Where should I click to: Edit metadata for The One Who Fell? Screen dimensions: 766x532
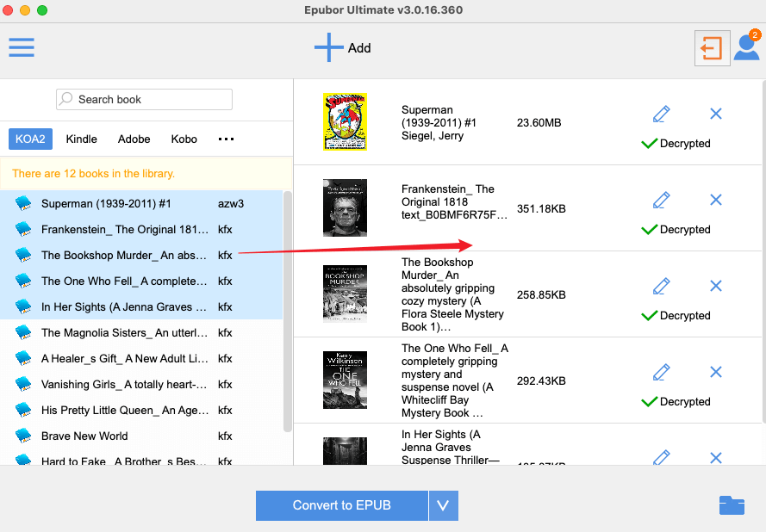[x=662, y=373]
